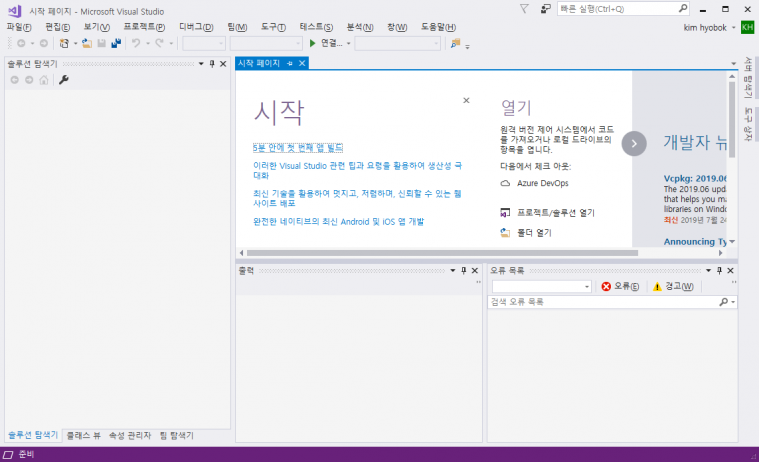Click the Vcpkg 2019.06 news headline
Image resolution: width=759 pixels, height=462 pixels.
[x=695, y=178]
